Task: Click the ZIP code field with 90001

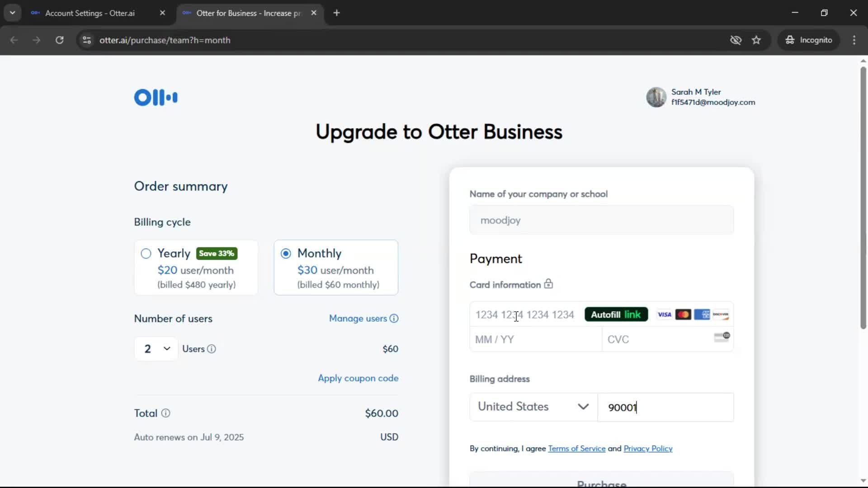Action: click(x=666, y=407)
